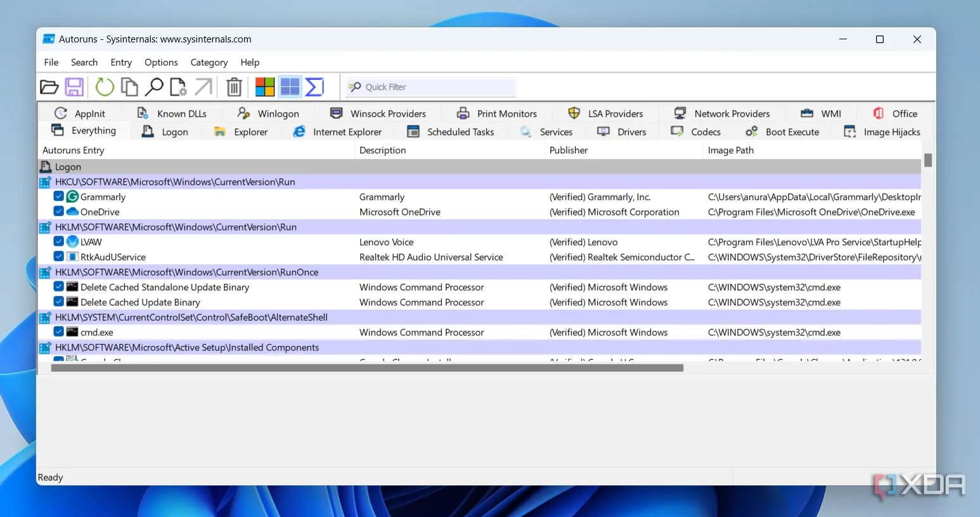Toggle the colorful Microsoft logo filter icon
The width and height of the screenshot is (980, 517).
click(x=265, y=87)
